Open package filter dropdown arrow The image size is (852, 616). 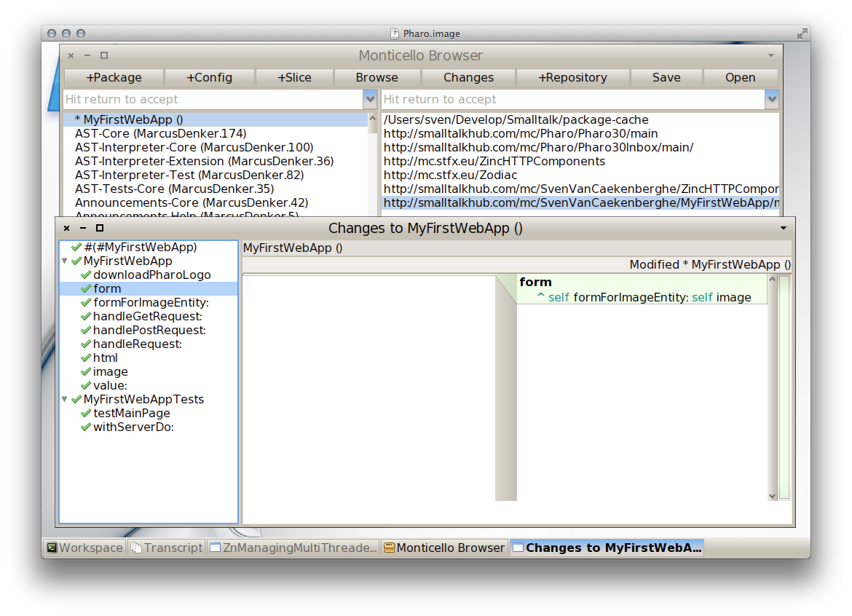click(x=370, y=100)
